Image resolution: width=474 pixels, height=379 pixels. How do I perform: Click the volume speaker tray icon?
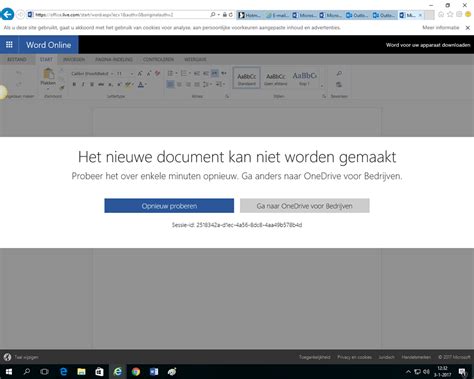[426, 371]
